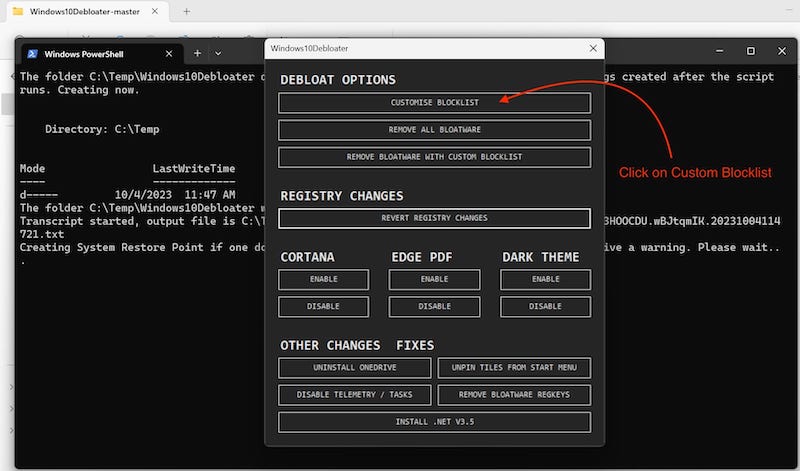Close the Windows10Debloater dialog
Screen dimensions: 800x471
593,48
